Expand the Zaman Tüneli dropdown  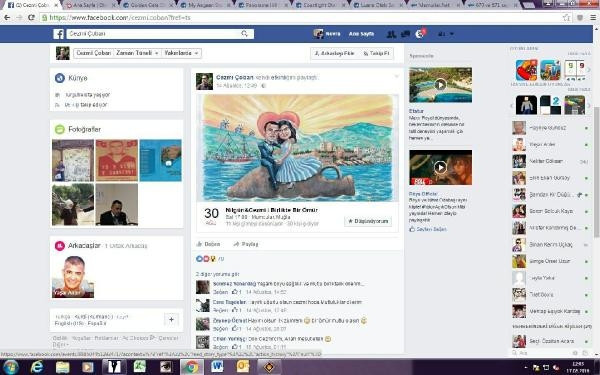click(137, 53)
